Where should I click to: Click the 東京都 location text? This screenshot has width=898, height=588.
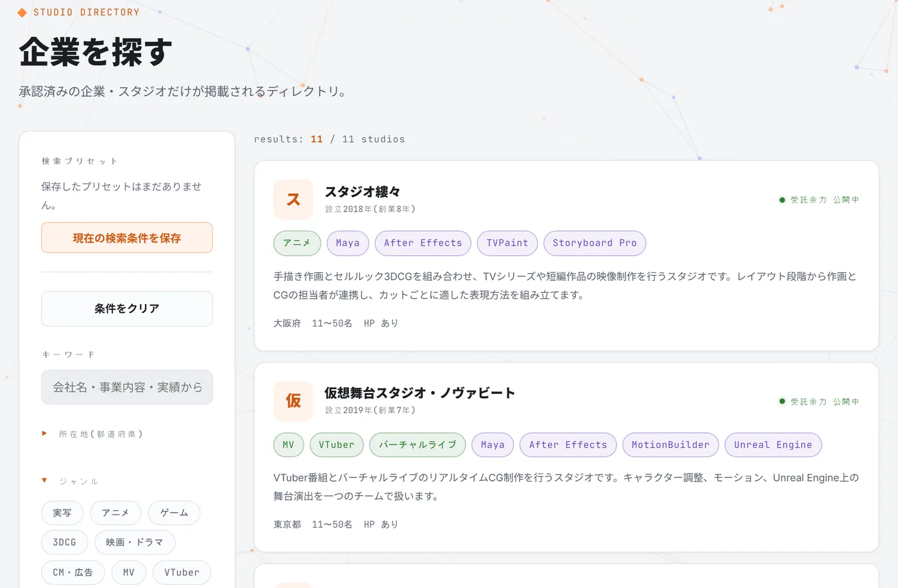click(287, 525)
